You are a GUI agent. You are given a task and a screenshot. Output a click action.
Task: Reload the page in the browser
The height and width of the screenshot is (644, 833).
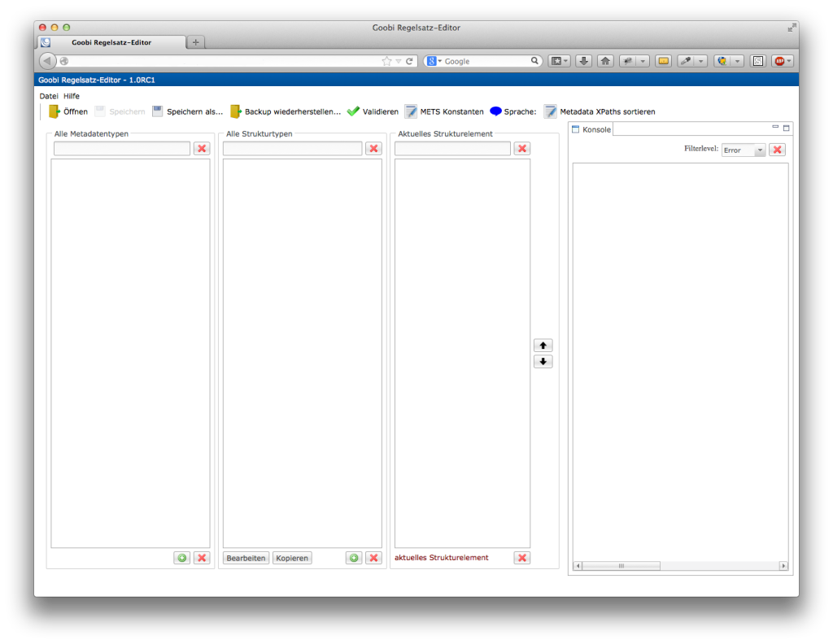(410, 62)
